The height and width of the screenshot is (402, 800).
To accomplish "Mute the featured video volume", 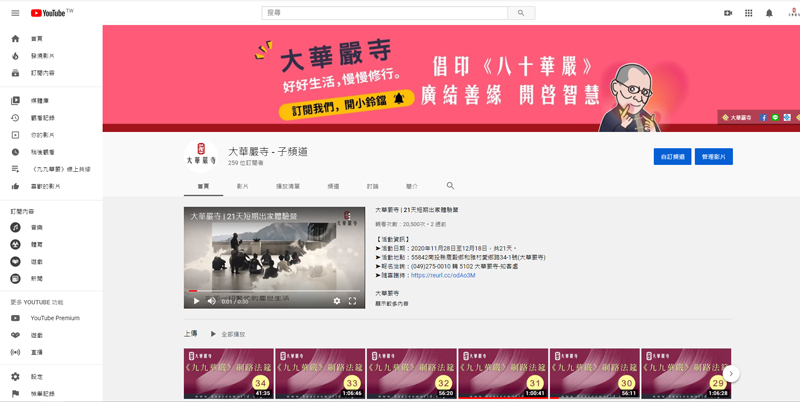I will [x=212, y=301].
